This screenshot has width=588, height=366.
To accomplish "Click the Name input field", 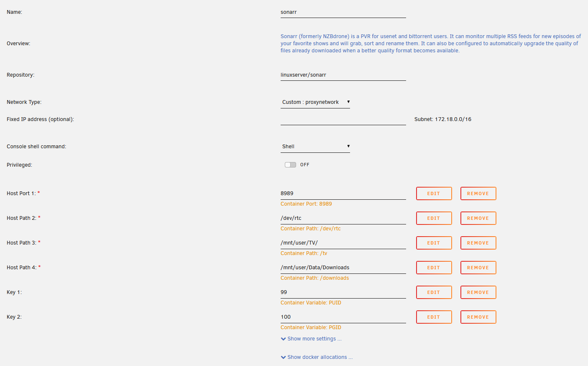I will (343, 12).
